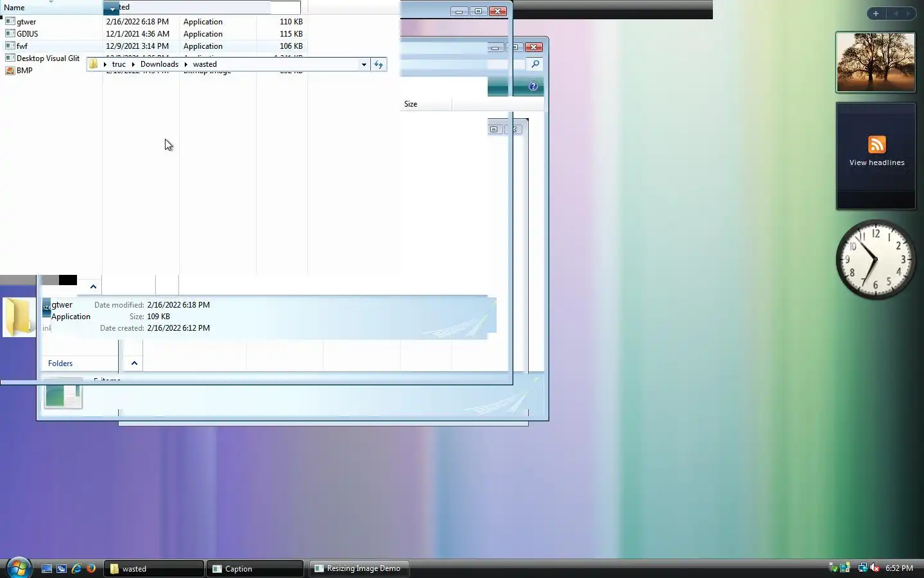Click the refresh button beside the address bar

pyautogui.click(x=379, y=64)
